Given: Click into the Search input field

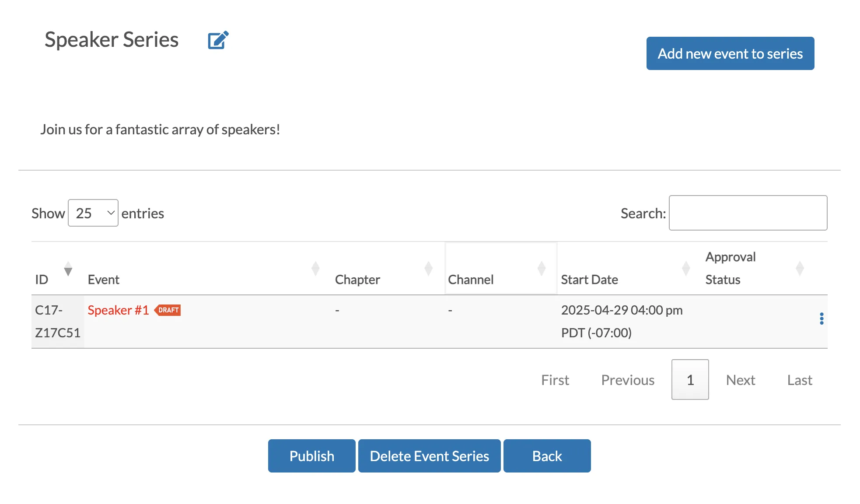Looking at the screenshot, I should tap(748, 213).
